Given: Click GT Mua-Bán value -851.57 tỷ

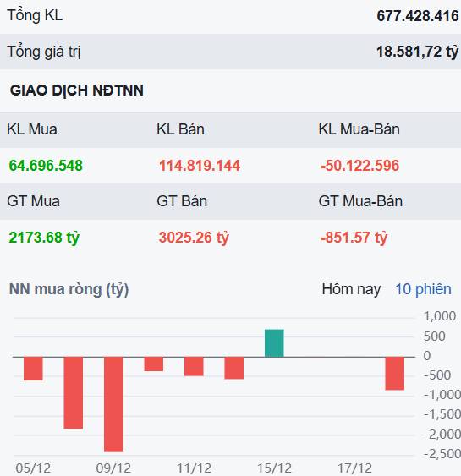Looking at the screenshot, I should click(354, 238).
